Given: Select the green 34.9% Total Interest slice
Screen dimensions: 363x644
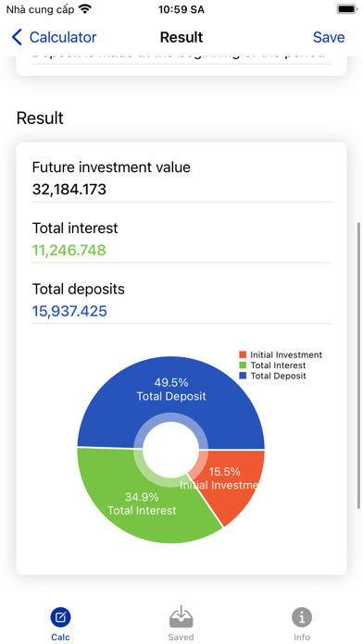Looking at the screenshot, I should point(142,504).
